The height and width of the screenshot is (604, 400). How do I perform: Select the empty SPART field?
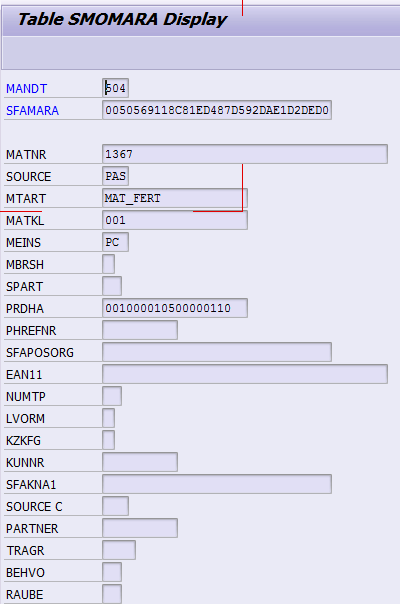112,286
